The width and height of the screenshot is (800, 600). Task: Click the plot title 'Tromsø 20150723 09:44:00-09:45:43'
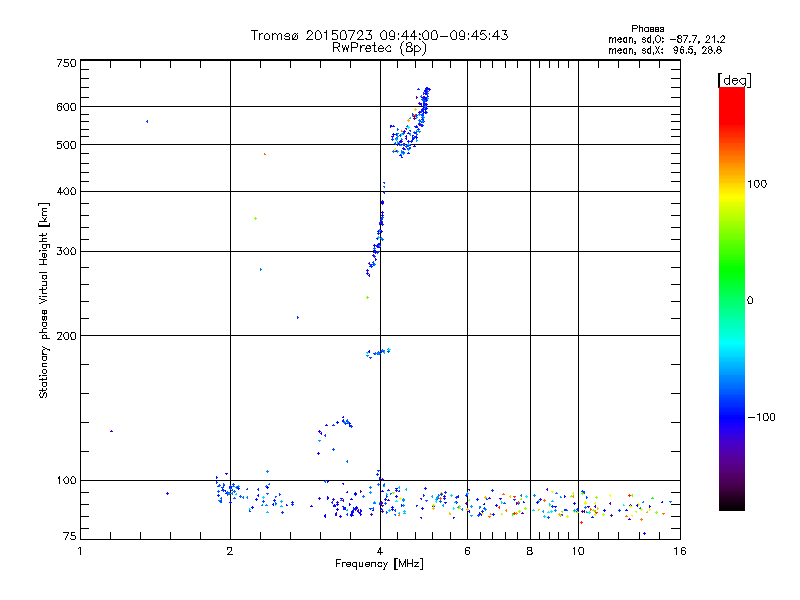[379, 35]
